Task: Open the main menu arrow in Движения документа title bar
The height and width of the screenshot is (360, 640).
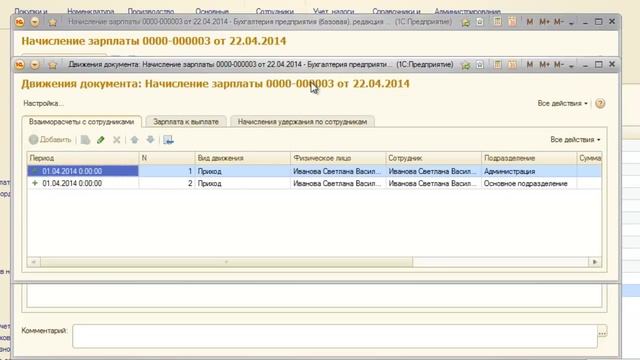Action: click(x=35, y=64)
